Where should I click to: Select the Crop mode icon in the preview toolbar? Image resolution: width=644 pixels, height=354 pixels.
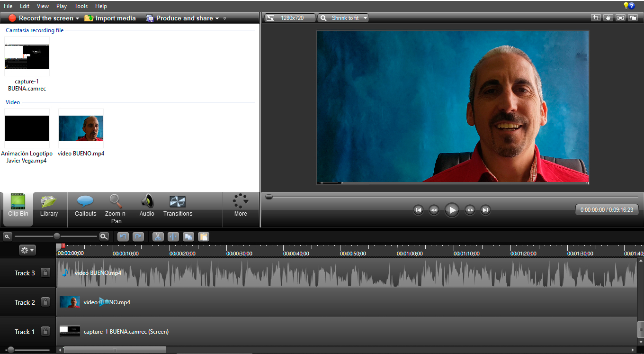pos(596,18)
